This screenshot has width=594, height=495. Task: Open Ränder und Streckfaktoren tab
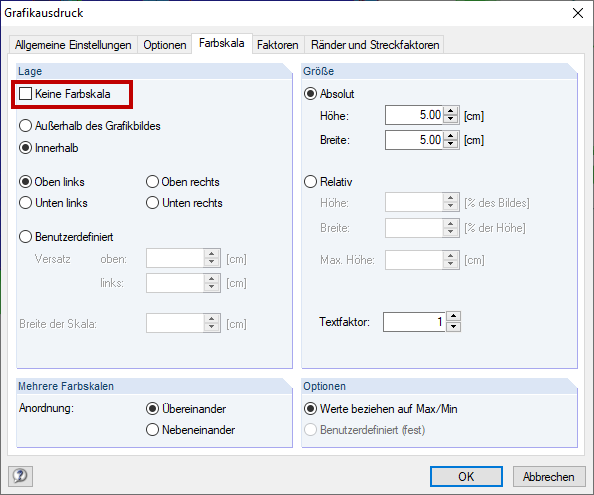click(375, 45)
